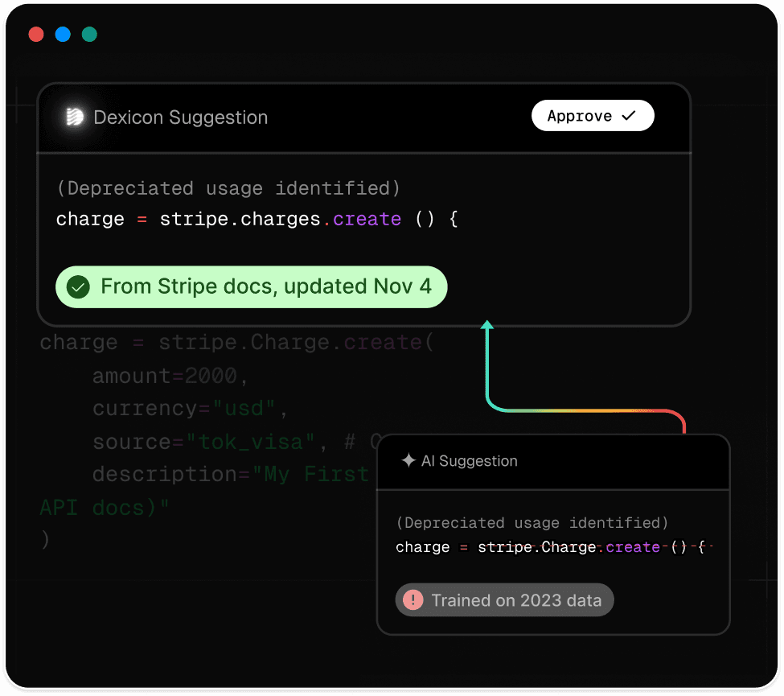Click the red window dot

tap(36, 34)
